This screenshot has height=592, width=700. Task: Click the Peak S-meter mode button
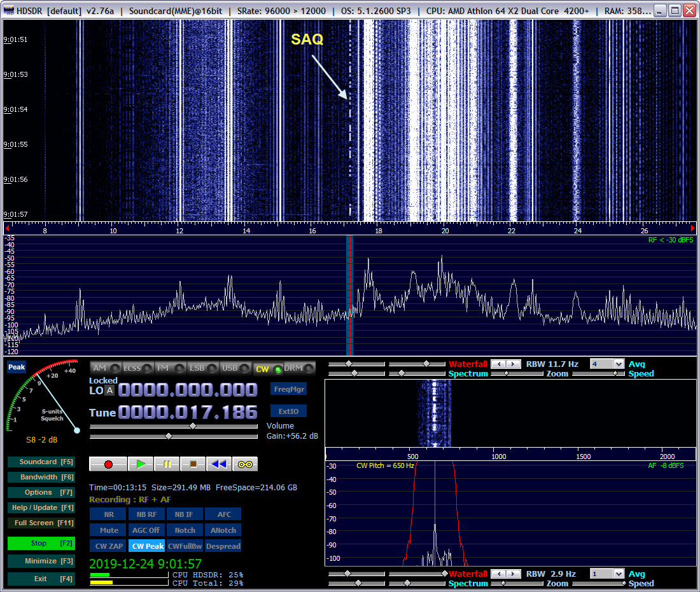pyautogui.click(x=17, y=368)
